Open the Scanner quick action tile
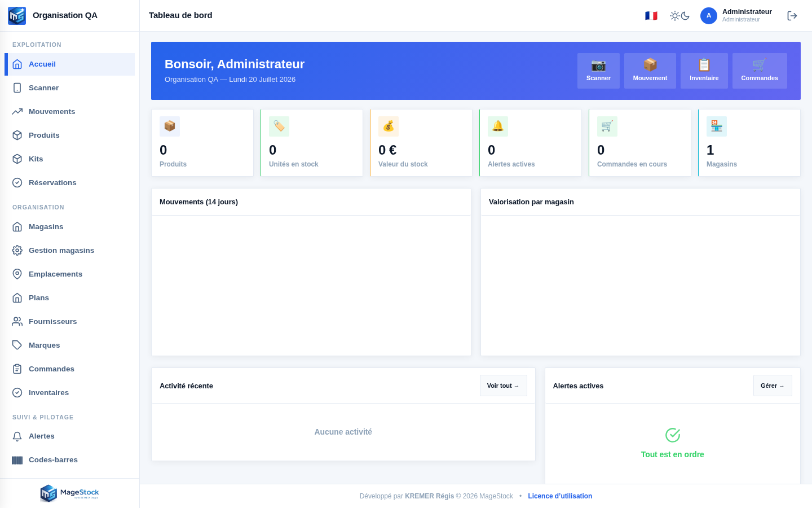The width and height of the screenshot is (812, 508). tap(598, 71)
